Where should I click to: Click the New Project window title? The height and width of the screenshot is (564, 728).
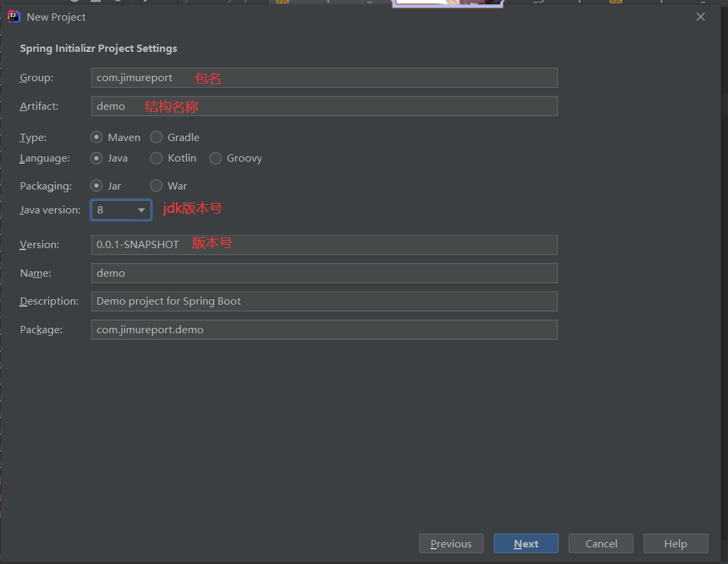pos(56,17)
